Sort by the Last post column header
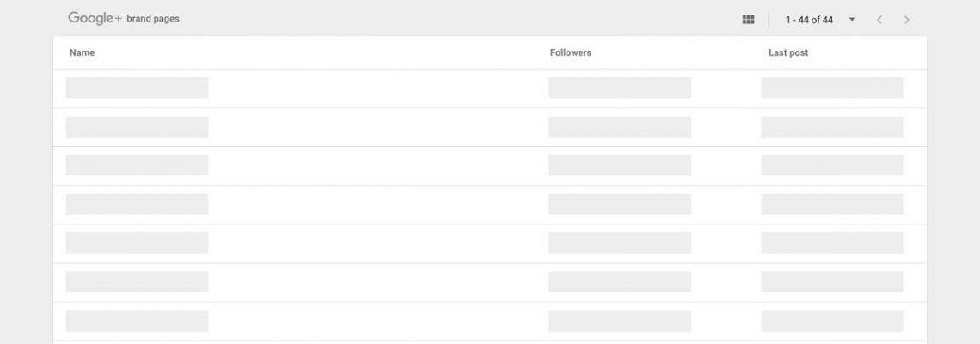980x344 pixels. coord(788,52)
